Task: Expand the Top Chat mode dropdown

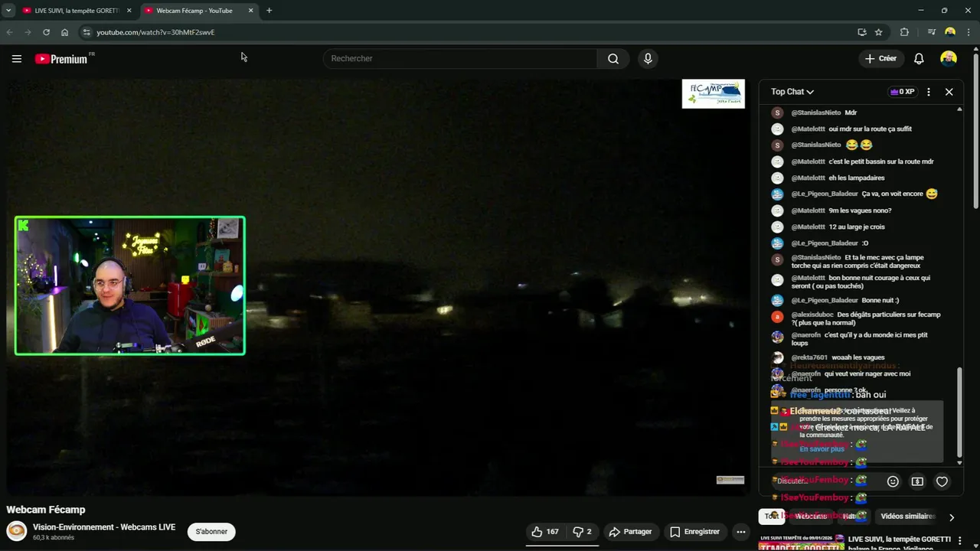Action: [792, 92]
